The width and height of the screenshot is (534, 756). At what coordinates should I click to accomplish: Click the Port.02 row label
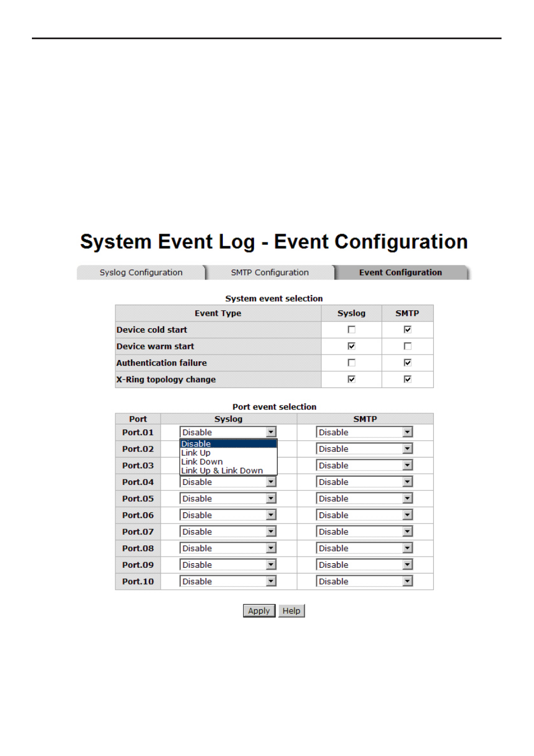pos(138,449)
